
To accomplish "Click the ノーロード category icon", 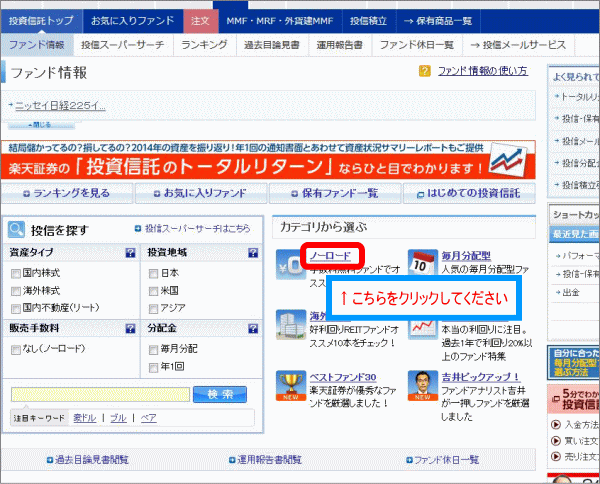I will (x=290, y=264).
